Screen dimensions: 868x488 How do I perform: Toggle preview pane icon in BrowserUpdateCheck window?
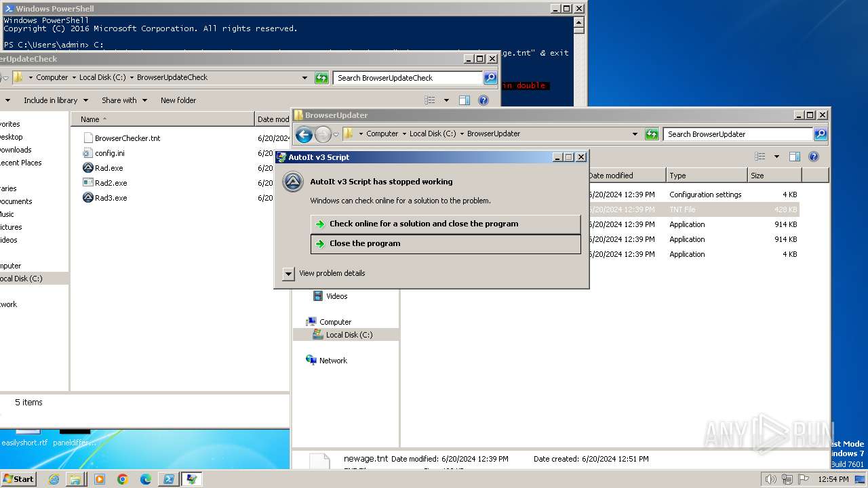pos(465,100)
